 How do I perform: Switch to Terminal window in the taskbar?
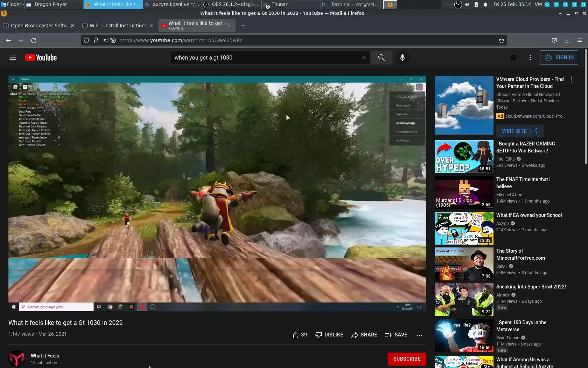[x=351, y=4]
